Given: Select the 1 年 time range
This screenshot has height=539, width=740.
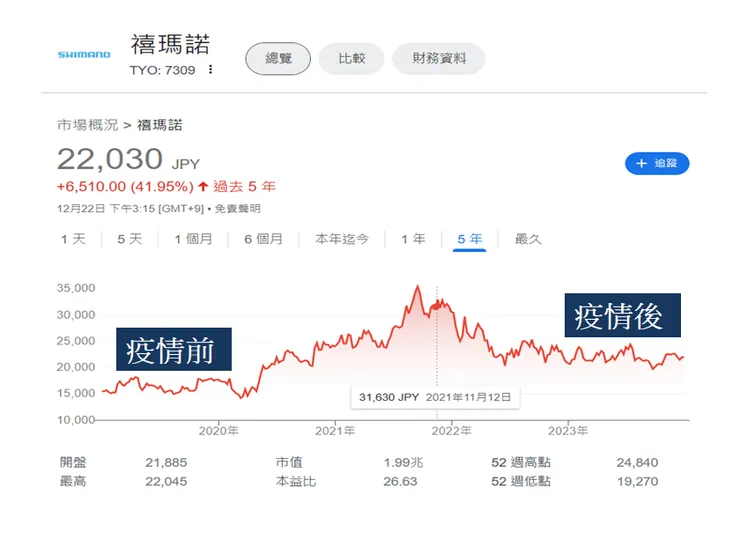Looking at the screenshot, I should click(413, 239).
